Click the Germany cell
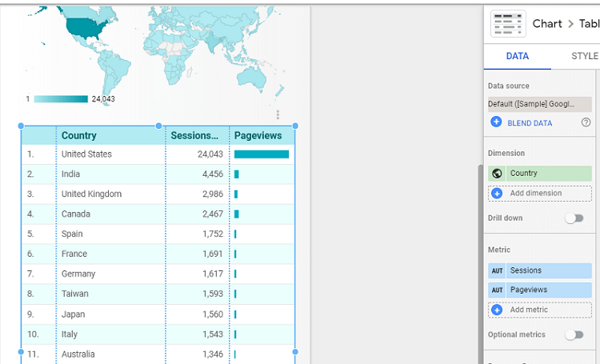The height and width of the screenshot is (364, 600). (x=78, y=274)
